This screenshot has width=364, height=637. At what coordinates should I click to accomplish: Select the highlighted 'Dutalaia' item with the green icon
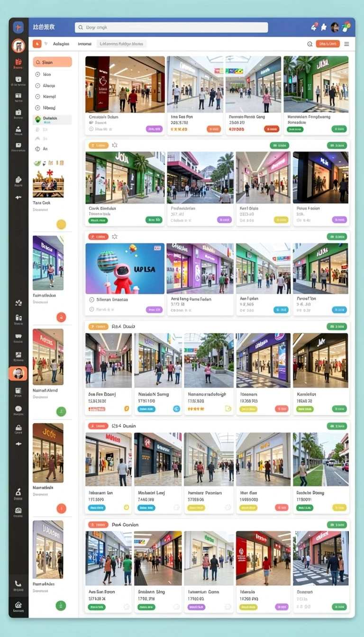tap(53, 119)
